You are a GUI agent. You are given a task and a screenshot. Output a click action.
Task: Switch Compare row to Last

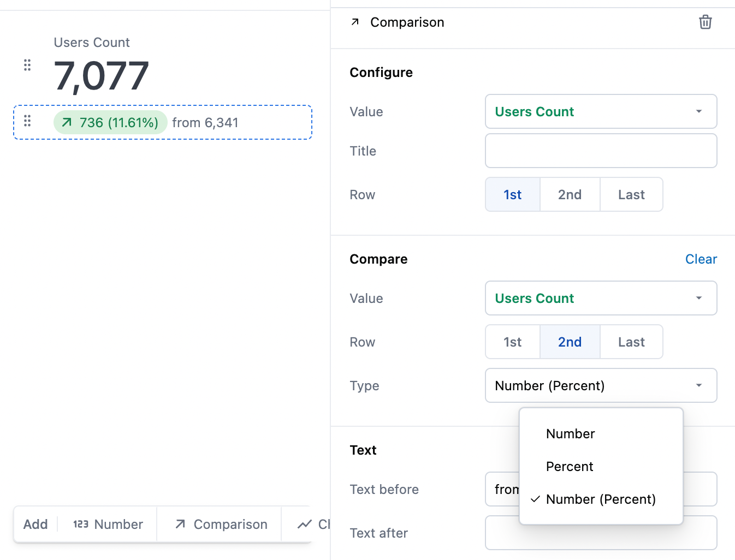pos(631,342)
